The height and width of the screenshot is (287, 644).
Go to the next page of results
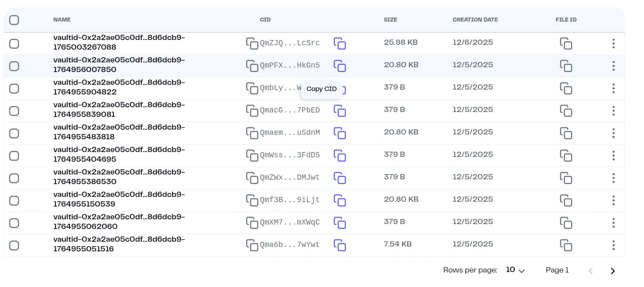tap(612, 271)
